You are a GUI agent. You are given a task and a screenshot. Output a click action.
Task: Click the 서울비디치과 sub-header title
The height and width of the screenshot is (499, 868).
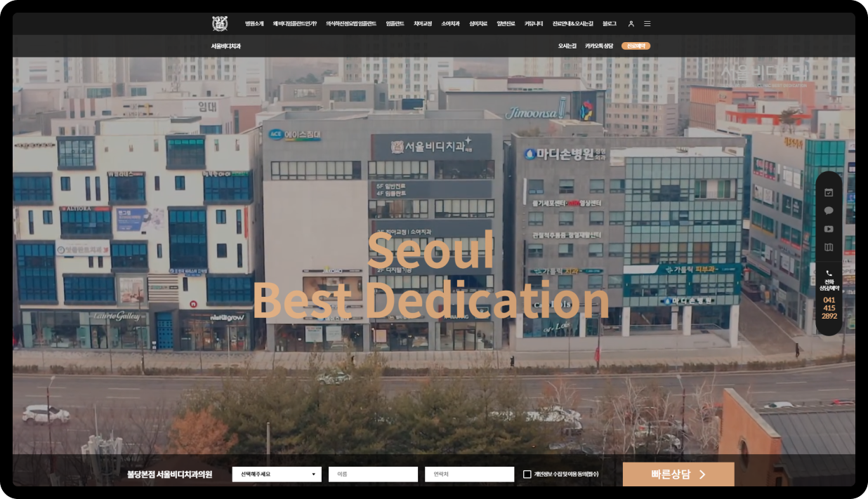point(226,46)
